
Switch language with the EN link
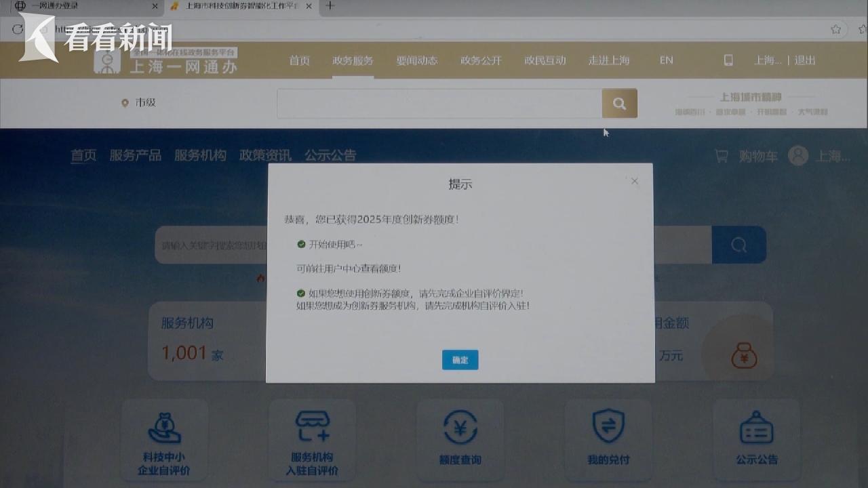[666, 60]
